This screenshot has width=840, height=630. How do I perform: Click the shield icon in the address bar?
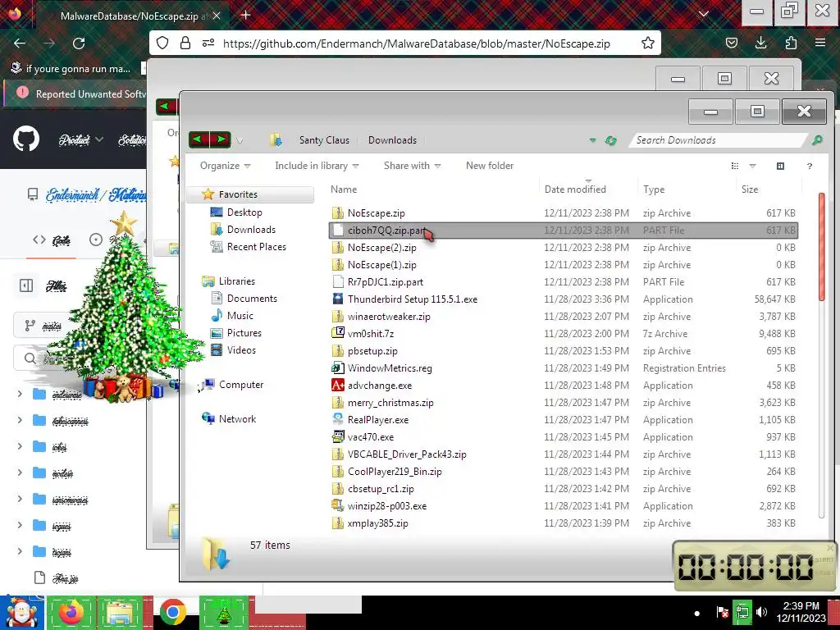pyautogui.click(x=162, y=43)
